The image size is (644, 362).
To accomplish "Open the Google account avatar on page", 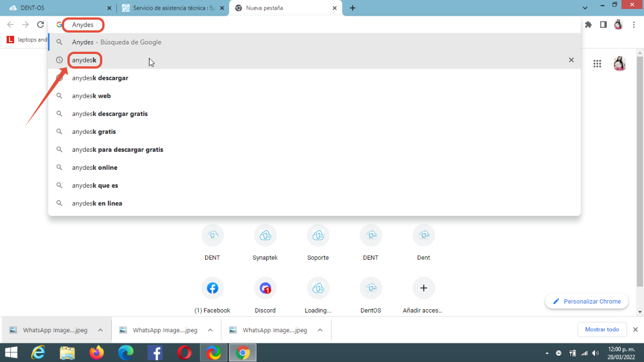I will pyautogui.click(x=619, y=64).
